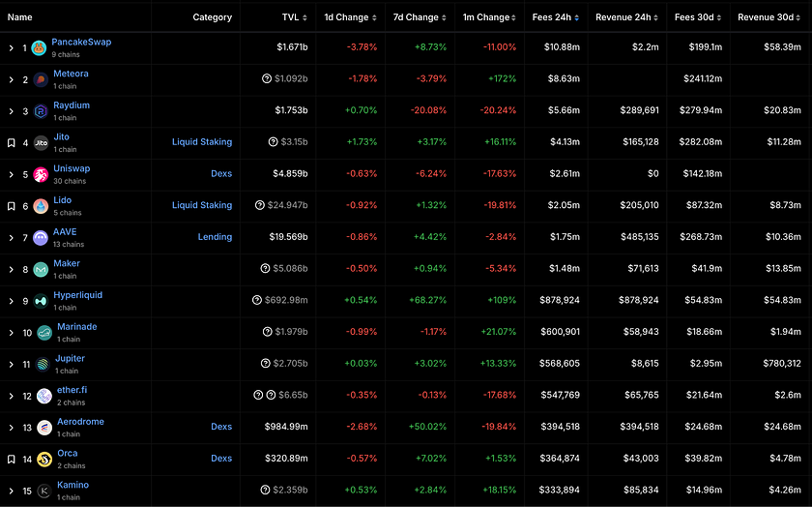The width and height of the screenshot is (812, 507).
Task: Select the $10.88m fees value
Action: 562,47
